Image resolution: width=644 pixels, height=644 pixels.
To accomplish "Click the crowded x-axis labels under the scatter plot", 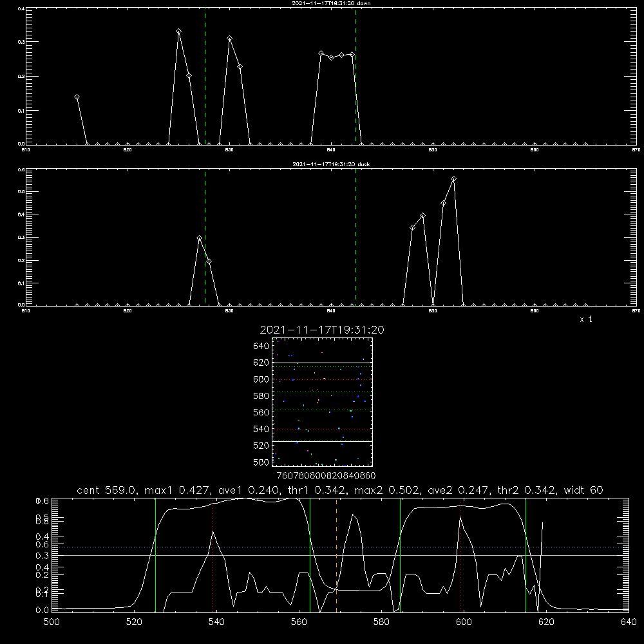I will (x=326, y=475).
